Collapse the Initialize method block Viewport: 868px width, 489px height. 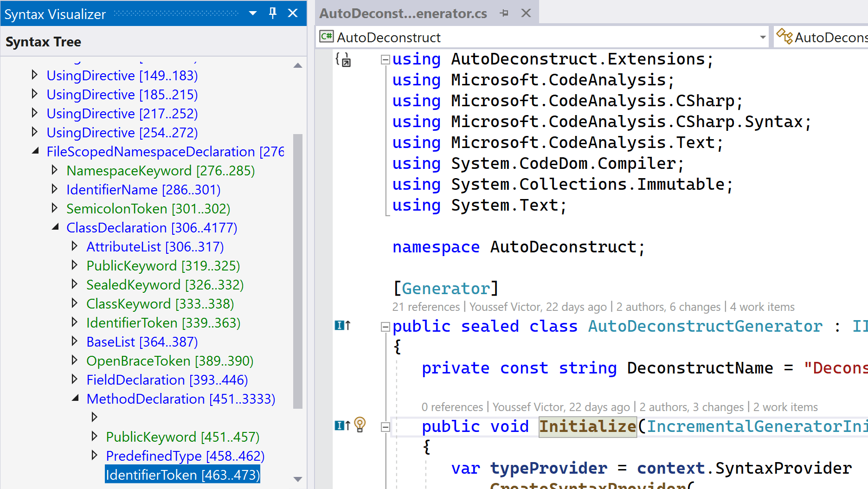(x=385, y=427)
